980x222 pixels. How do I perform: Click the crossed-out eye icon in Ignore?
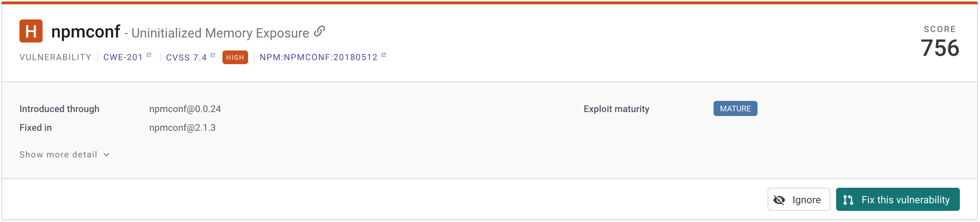pos(779,200)
